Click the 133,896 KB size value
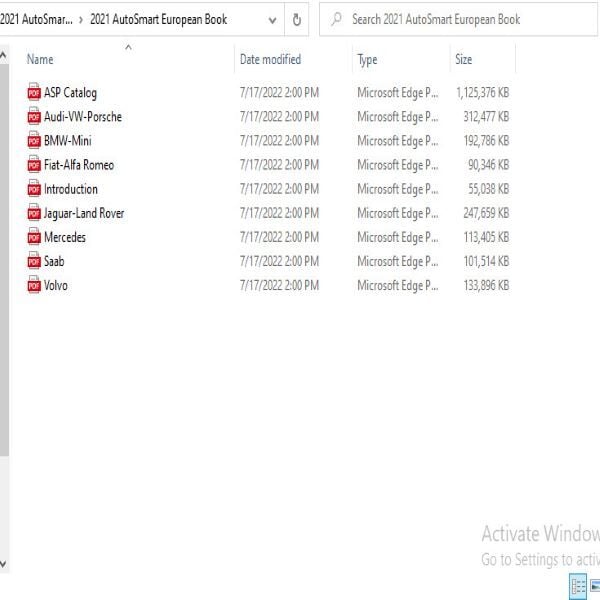This screenshot has height=600, width=600. (x=486, y=285)
